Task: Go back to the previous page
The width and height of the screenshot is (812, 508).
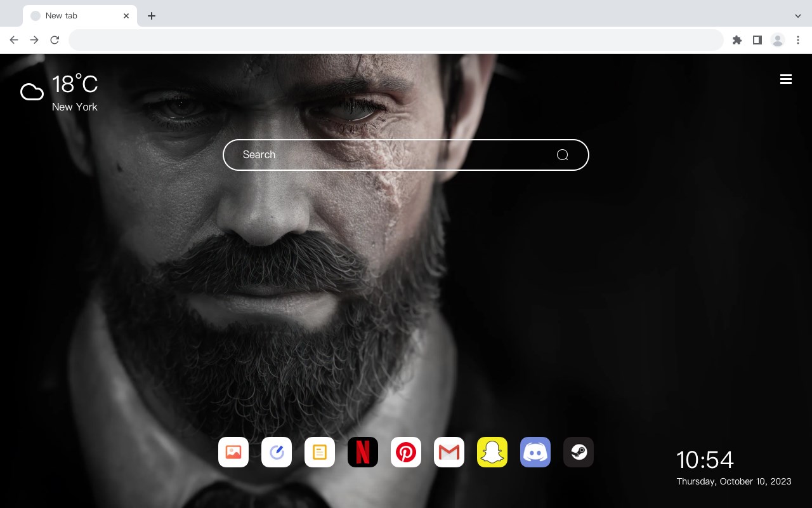Action: pos(14,40)
